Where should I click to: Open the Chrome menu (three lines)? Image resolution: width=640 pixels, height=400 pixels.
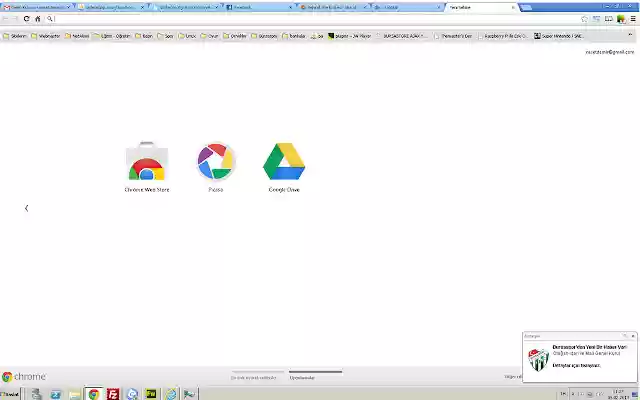tap(633, 19)
